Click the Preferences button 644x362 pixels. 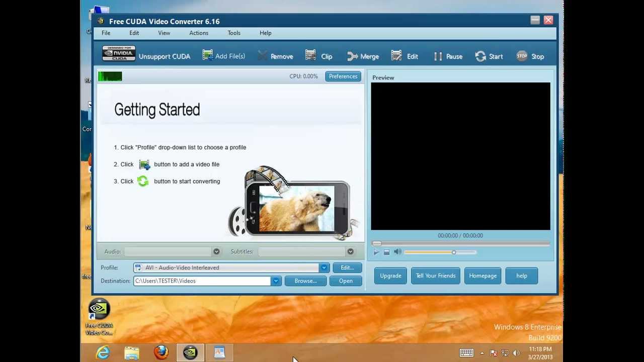coord(343,76)
